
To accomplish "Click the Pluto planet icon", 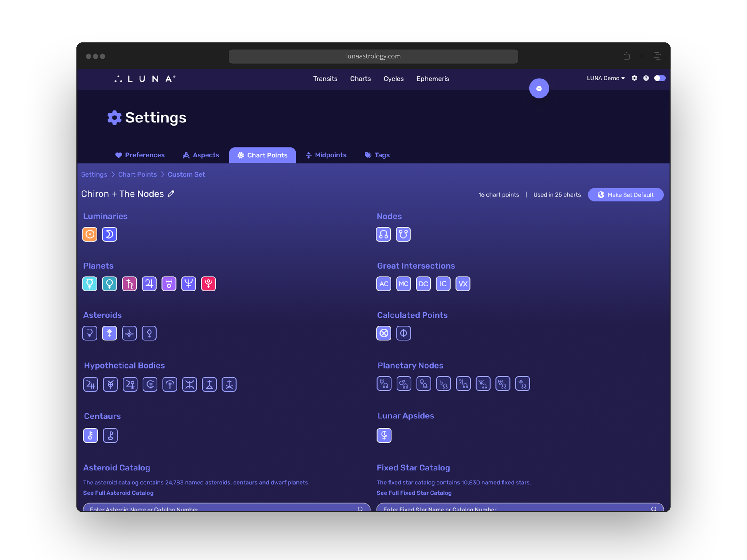I will (208, 284).
